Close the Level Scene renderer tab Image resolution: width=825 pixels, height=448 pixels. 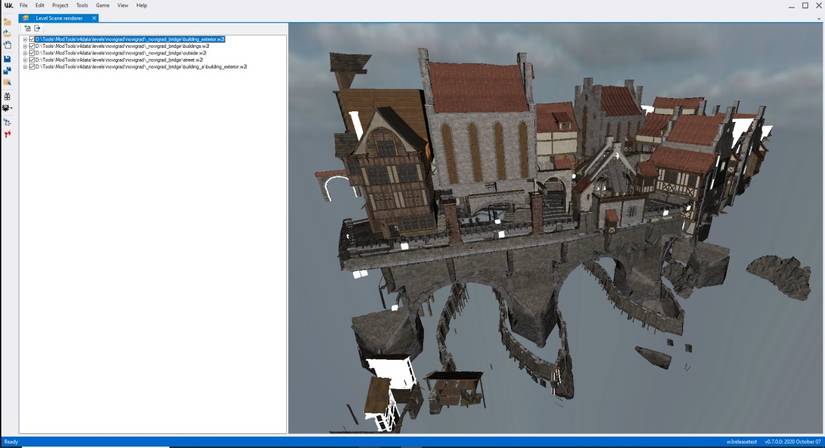pyautogui.click(x=94, y=18)
